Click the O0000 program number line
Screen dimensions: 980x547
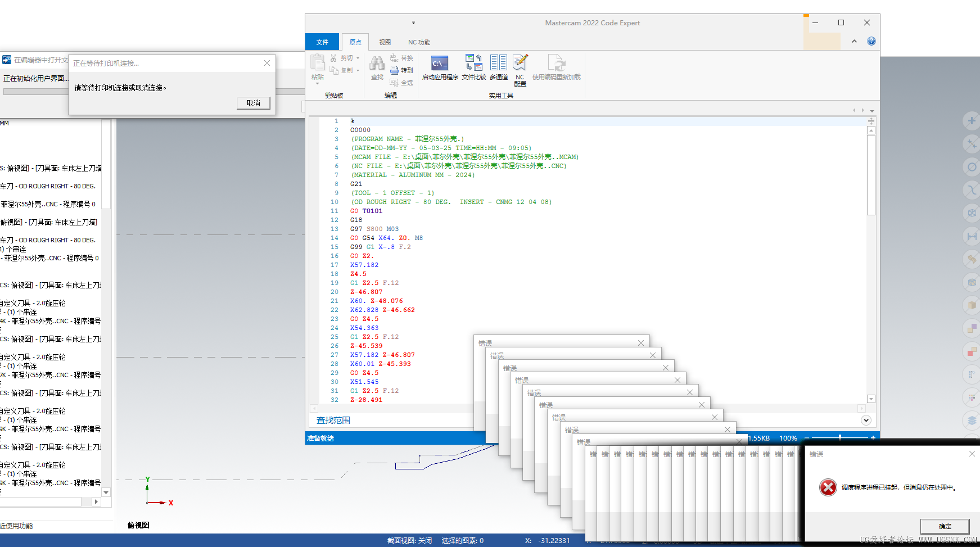[360, 130]
